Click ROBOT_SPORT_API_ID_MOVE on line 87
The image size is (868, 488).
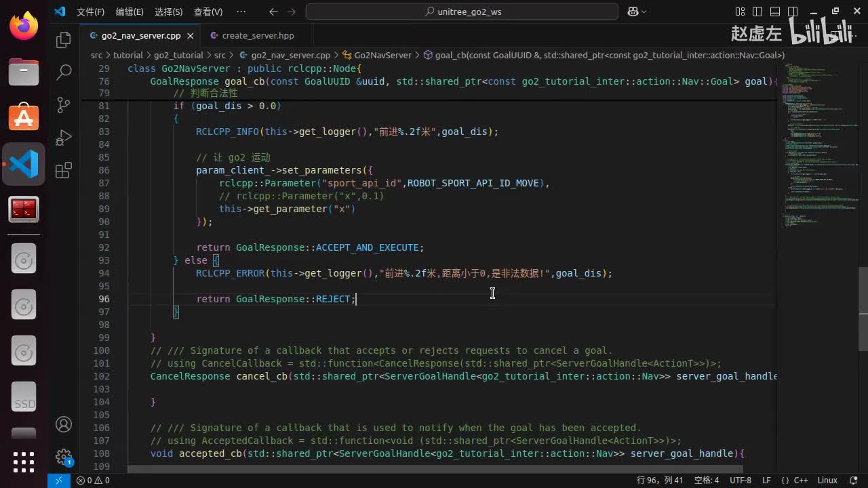(473, 183)
